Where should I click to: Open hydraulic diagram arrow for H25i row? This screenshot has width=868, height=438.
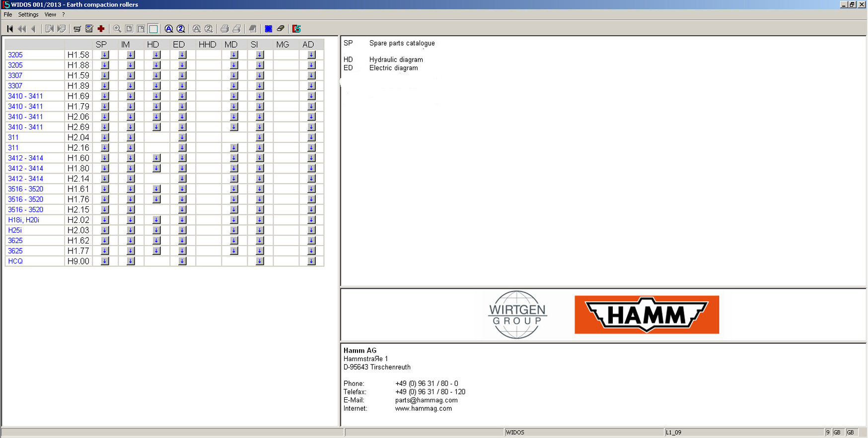coord(156,230)
